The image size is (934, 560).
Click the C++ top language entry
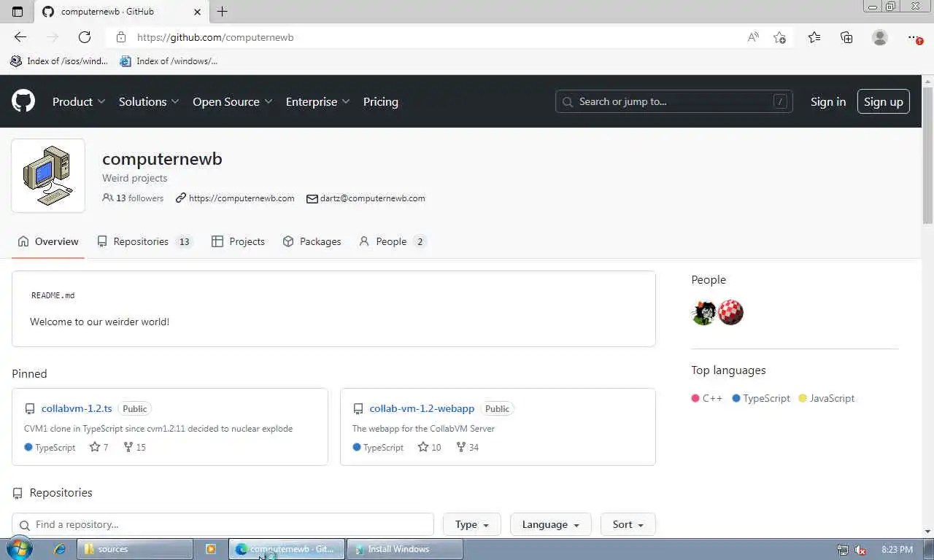tap(707, 398)
